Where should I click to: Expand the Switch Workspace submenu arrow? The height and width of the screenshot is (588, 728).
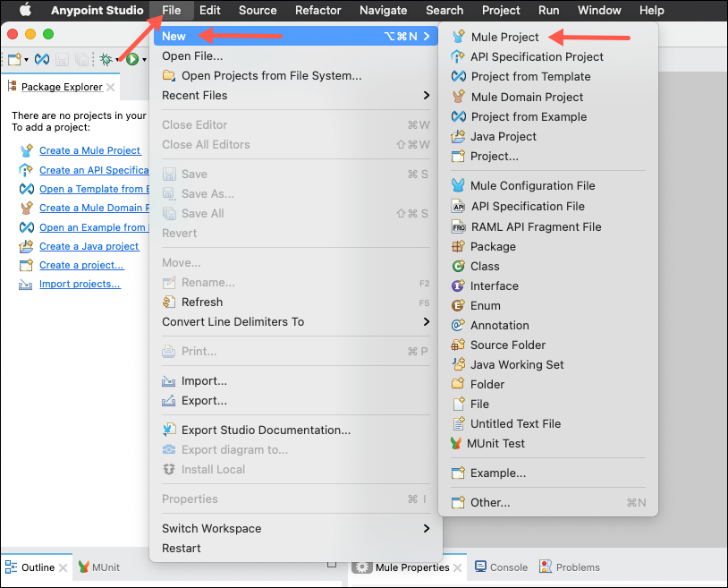click(427, 528)
